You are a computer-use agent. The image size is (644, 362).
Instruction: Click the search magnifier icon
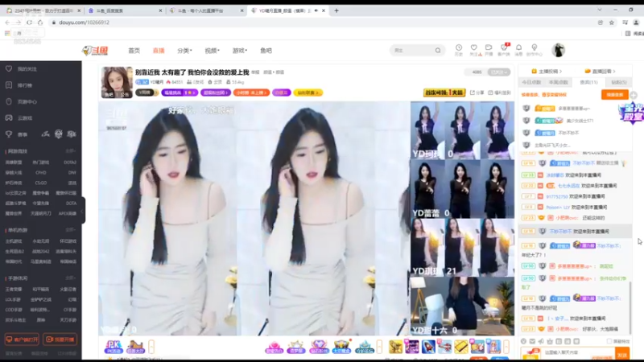coord(438,50)
